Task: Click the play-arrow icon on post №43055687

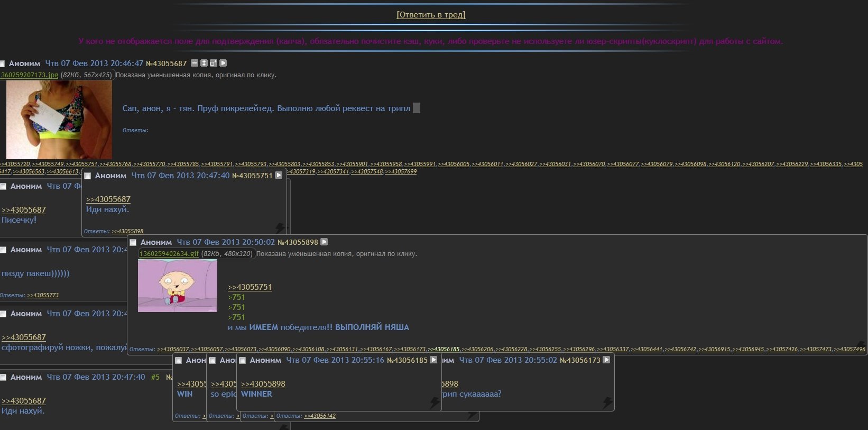Action: [223, 63]
